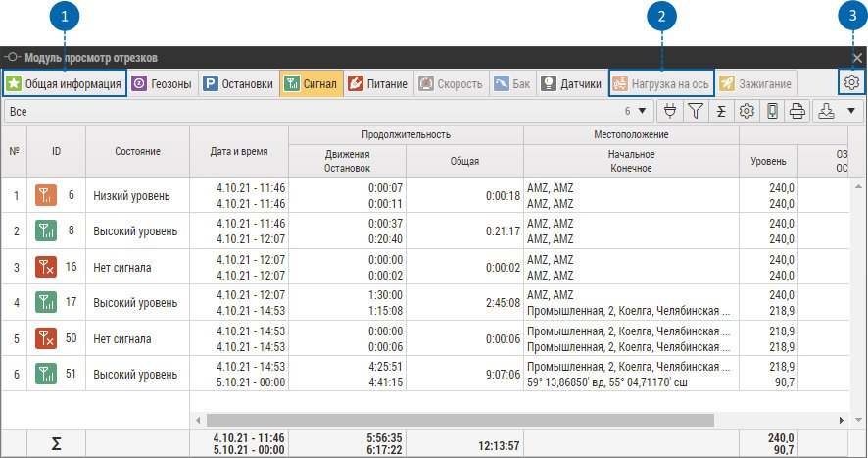
Task: Click coordinates 59° 13,86850' вд location text
Action: click(607, 382)
